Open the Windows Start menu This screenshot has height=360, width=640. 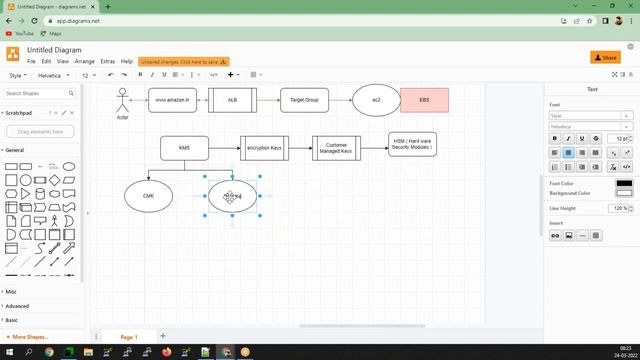tap(9, 352)
